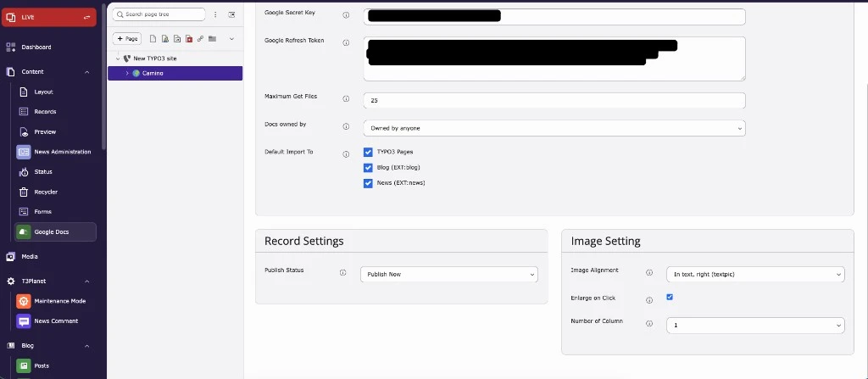Expand the Camino page node
This screenshot has height=379, width=868.
(127, 73)
